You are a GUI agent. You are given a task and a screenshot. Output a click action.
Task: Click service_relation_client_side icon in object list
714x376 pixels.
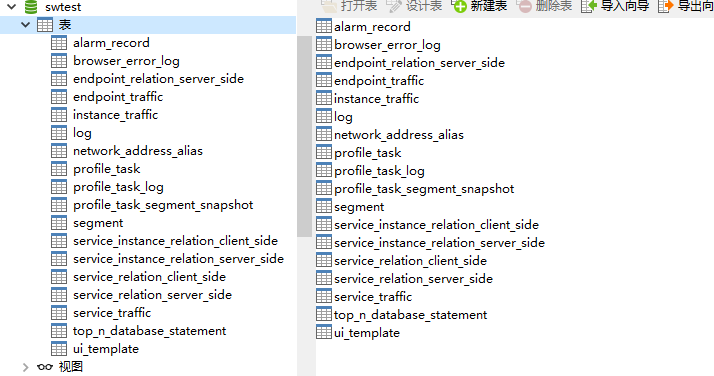(324, 260)
